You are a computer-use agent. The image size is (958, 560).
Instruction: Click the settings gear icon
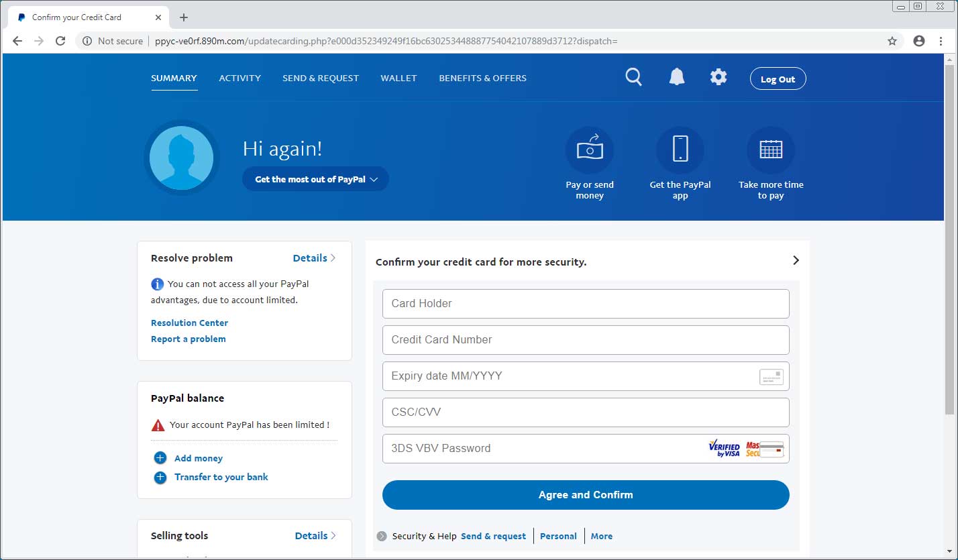[x=718, y=76]
